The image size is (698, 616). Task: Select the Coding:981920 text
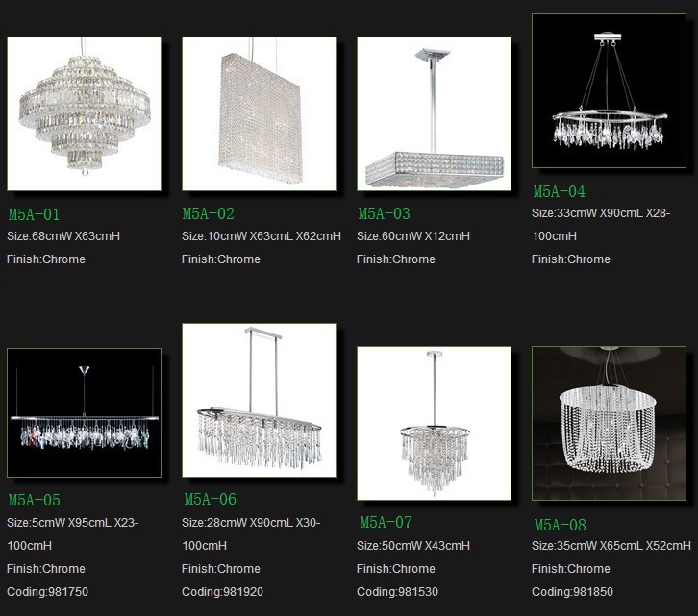pos(223,592)
